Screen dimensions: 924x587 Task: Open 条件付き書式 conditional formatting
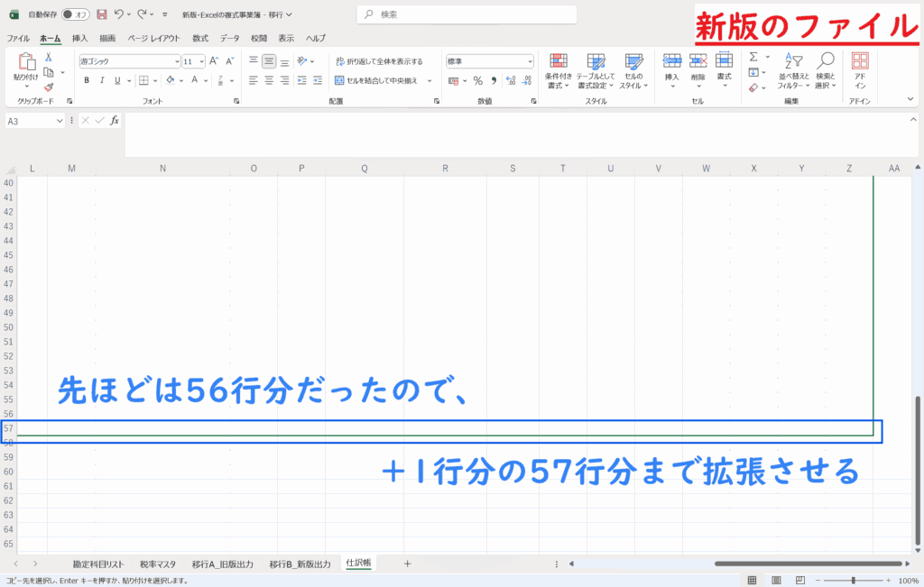(559, 69)
